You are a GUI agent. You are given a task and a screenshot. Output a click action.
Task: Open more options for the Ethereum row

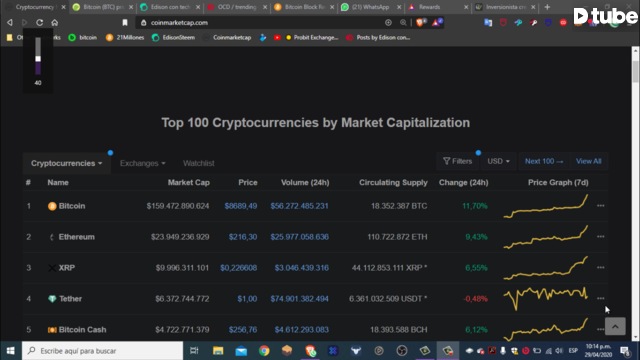pyautogui.click(x=600, y=237)
